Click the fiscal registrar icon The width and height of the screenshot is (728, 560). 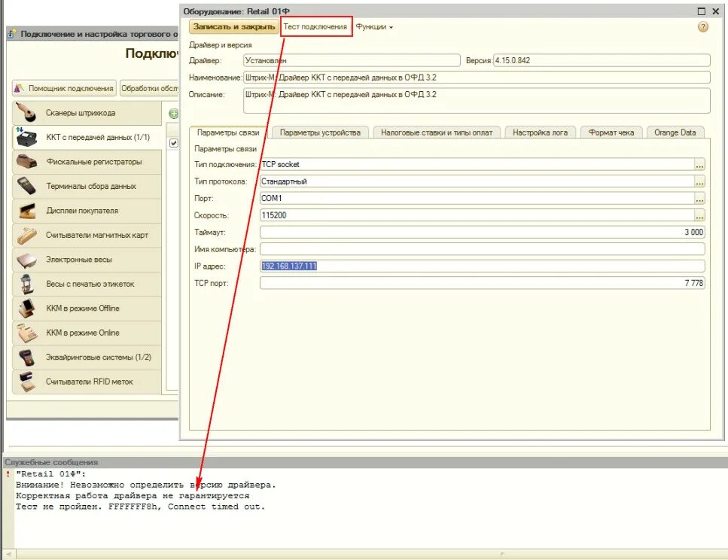26,162
